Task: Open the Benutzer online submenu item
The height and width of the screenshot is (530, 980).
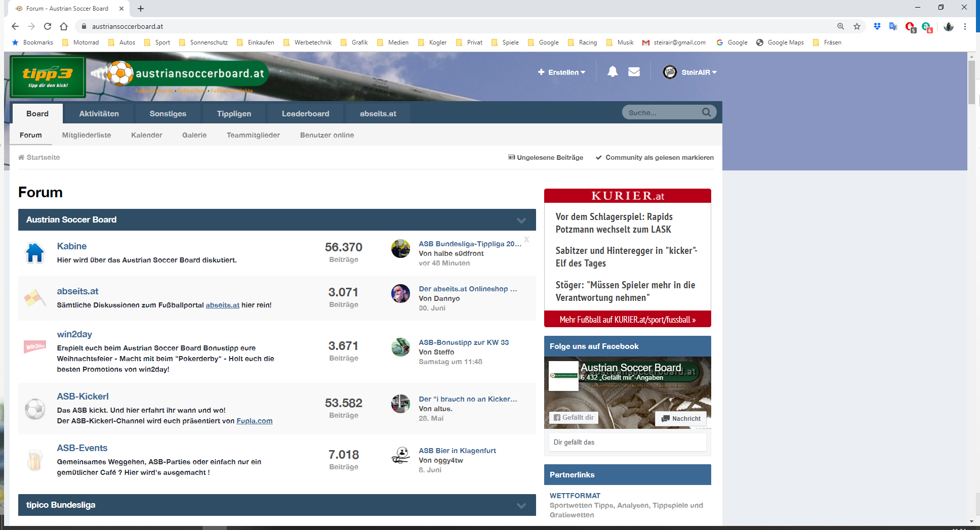Action: (x=327, y=135)
